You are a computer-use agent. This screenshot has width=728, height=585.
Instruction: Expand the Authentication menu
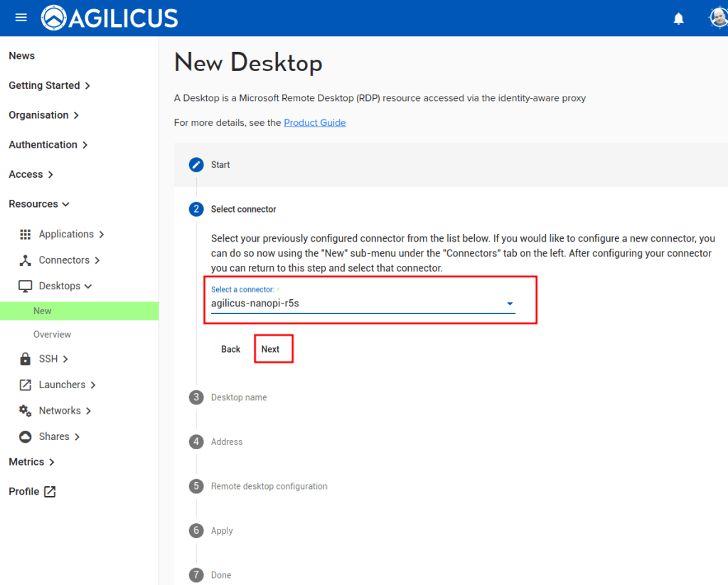pyautogui.click(x=48, y=144)
